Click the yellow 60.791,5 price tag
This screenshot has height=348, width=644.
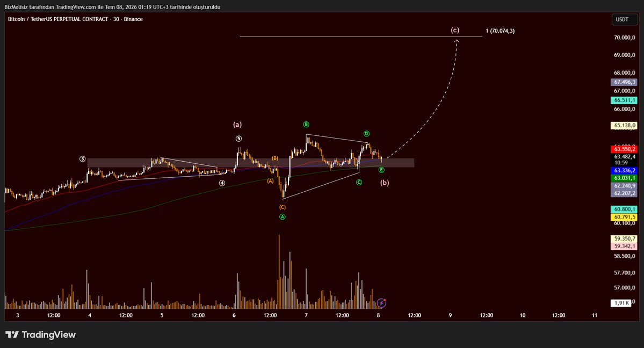(x=624, y=216)
